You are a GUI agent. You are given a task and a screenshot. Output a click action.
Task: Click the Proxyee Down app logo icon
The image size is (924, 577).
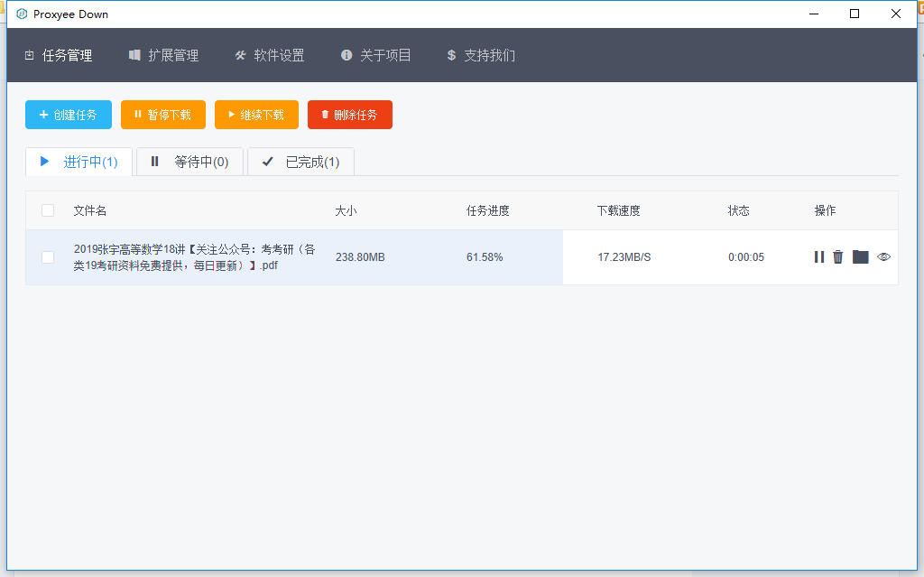(22, 14)
